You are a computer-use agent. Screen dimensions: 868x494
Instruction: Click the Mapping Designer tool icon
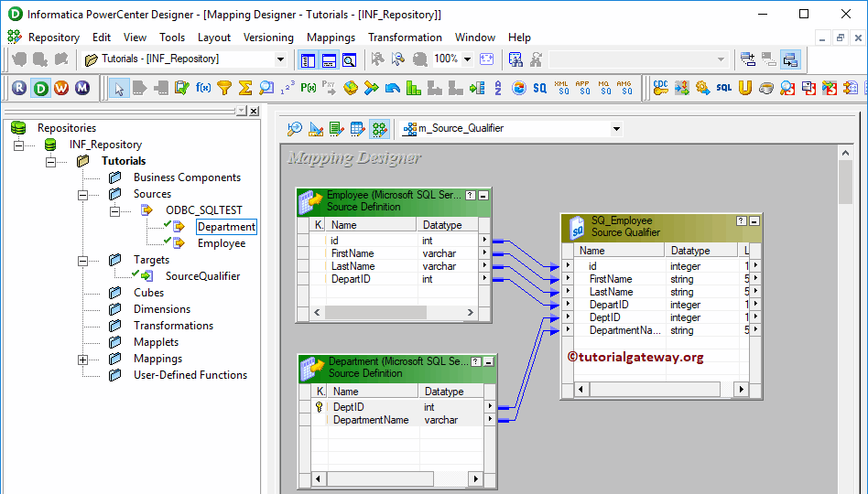point(379,129)
